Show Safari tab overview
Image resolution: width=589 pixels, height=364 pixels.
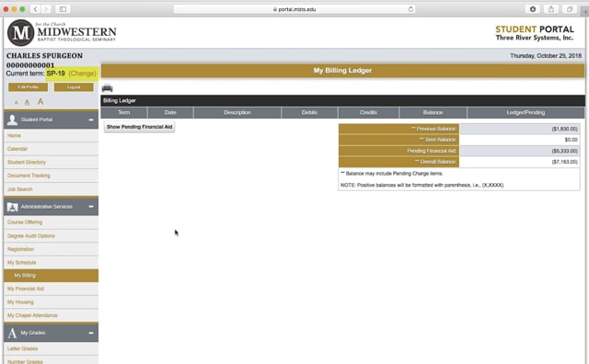(x=570, y=9)
